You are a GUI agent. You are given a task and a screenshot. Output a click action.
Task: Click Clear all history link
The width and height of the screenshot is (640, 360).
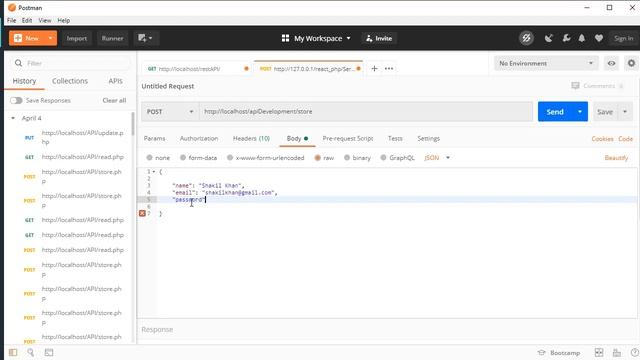click(114, 100)
